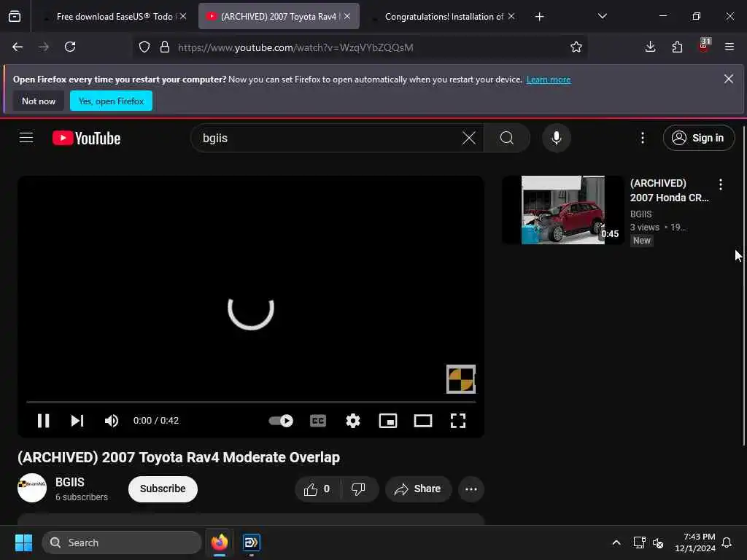Dismiss the Firefox startup notification bar
Viewport: 747px width, 560px height.
click(729, 79)
